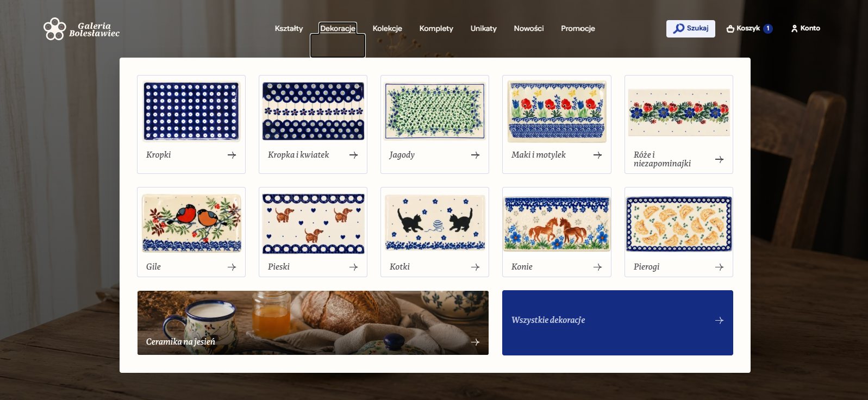Click the cart count badge showing 1
868x400 pixels.
[x=768, y=29]
